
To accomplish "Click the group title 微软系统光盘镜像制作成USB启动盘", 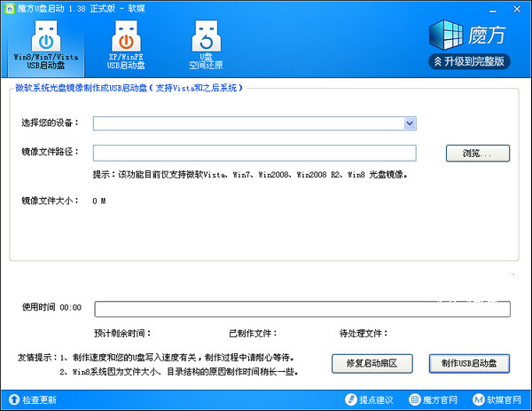I will click(129, 88).
